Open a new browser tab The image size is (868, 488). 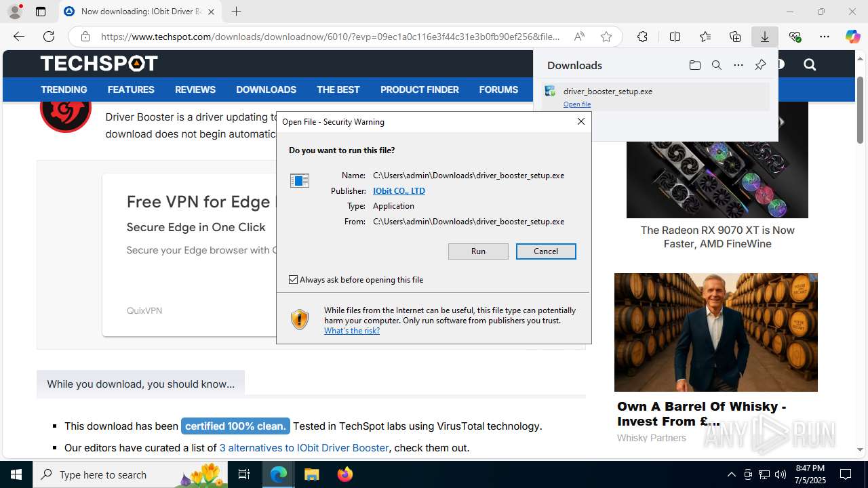click(236, 12)
